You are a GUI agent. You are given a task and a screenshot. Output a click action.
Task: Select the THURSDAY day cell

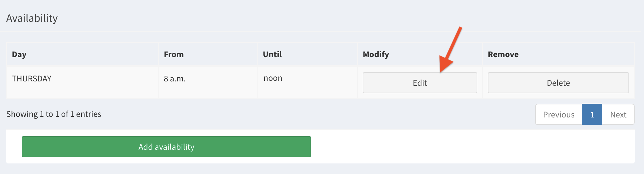[x=32, y=79]
